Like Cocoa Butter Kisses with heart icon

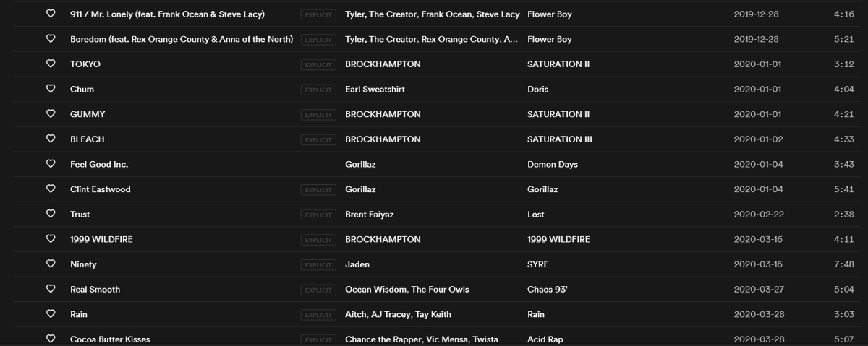pos(51,339)
